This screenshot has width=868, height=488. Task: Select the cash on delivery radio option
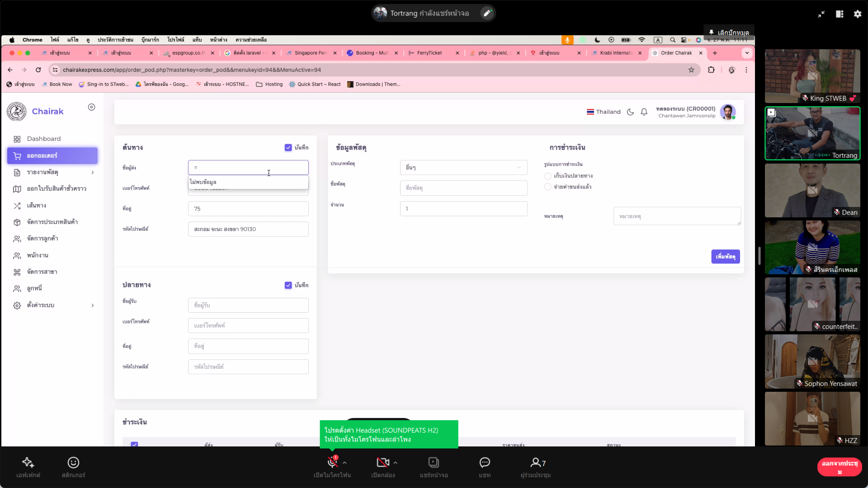[x=548, y=176]
